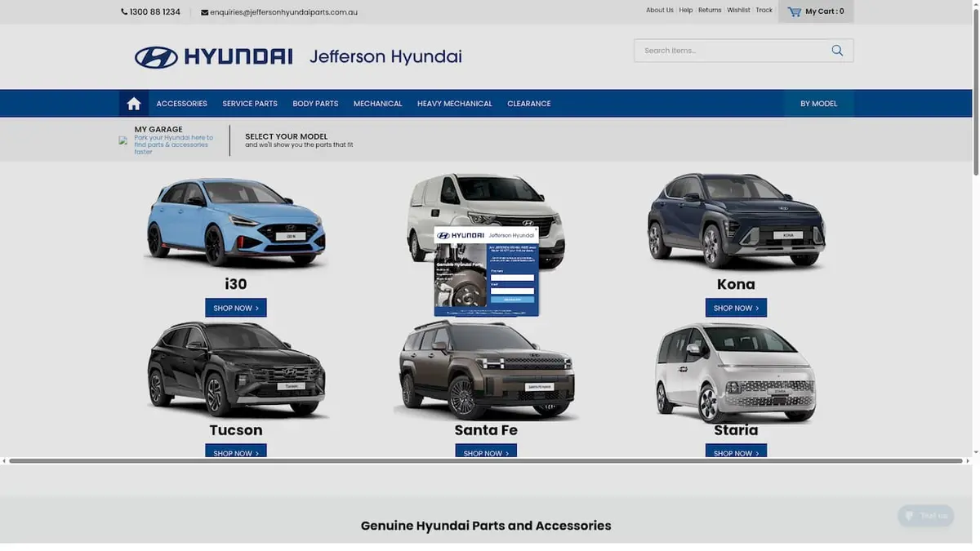Click the i30 model name

coord(236,284)
